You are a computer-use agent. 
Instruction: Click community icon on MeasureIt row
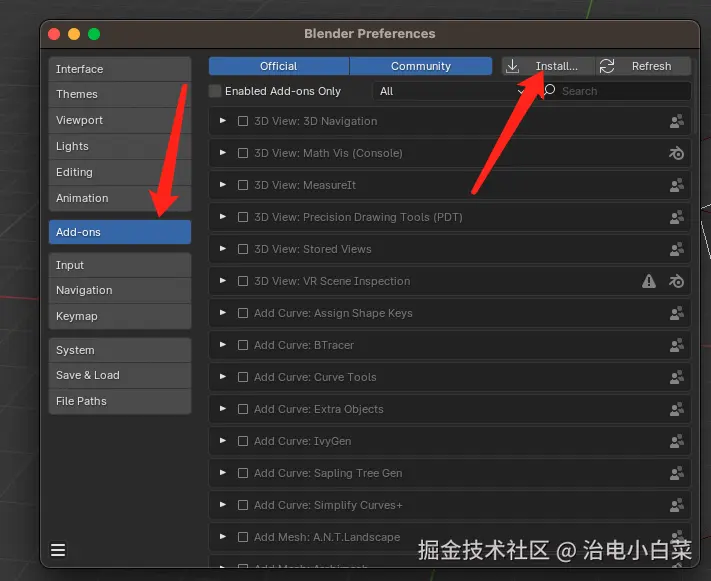676,185
